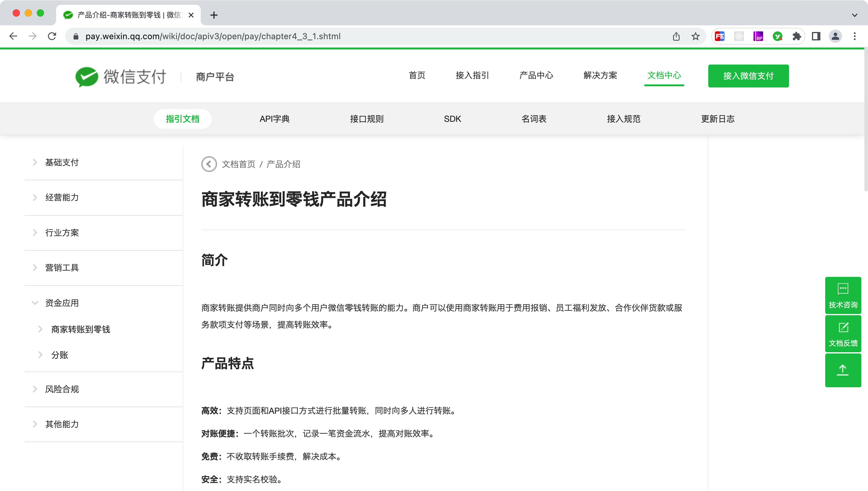Click the green 接入微信支付 button
This screenshot has width=868, height=491.
pyautogui.click(x=748, y=76)
